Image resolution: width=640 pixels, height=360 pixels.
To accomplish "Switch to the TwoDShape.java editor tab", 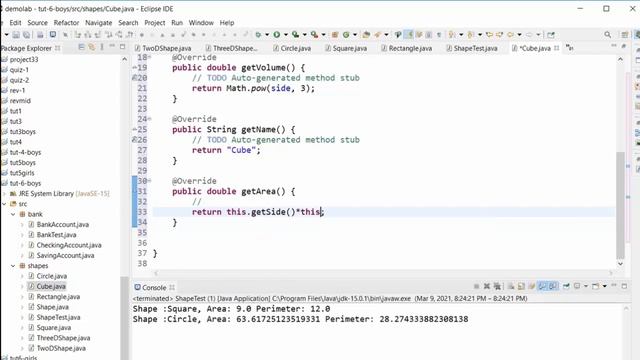I will 163,48.
